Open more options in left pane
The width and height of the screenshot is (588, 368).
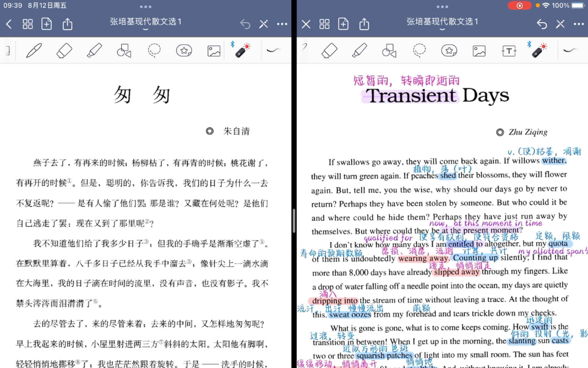(282, 24)
